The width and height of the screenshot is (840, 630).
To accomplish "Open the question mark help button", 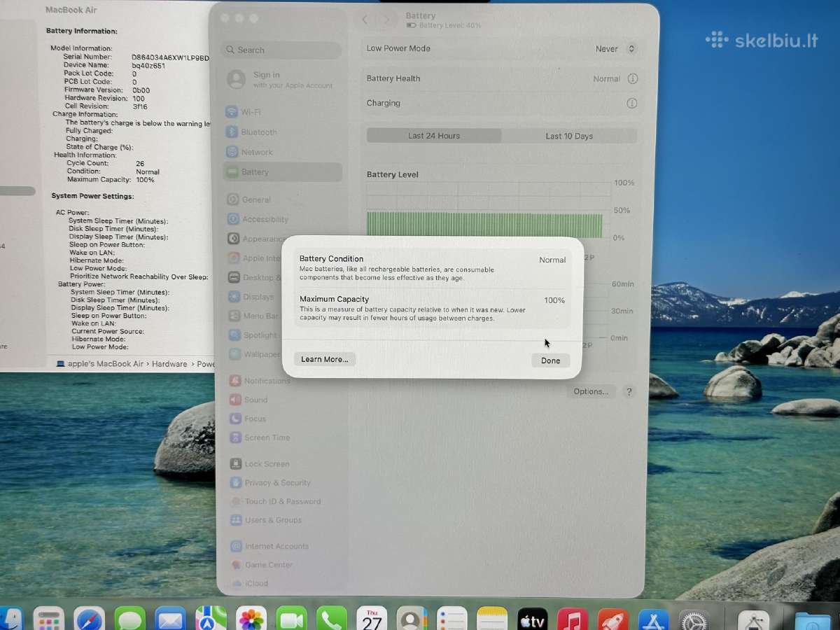I will 629,392.
